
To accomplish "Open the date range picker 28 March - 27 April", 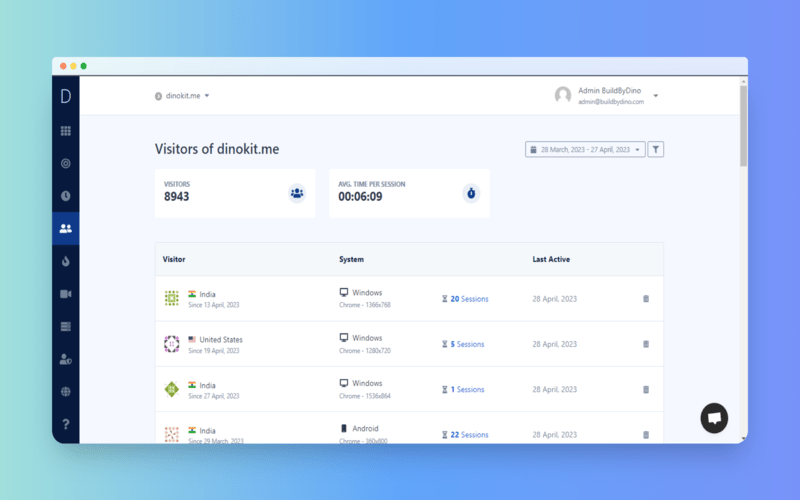I will (x=585, y=149).
